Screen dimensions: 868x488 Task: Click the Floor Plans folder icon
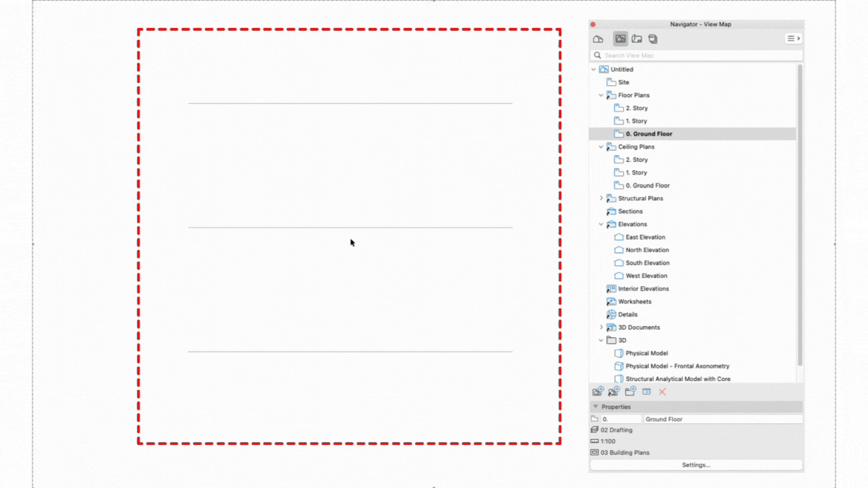pos(611,95)
